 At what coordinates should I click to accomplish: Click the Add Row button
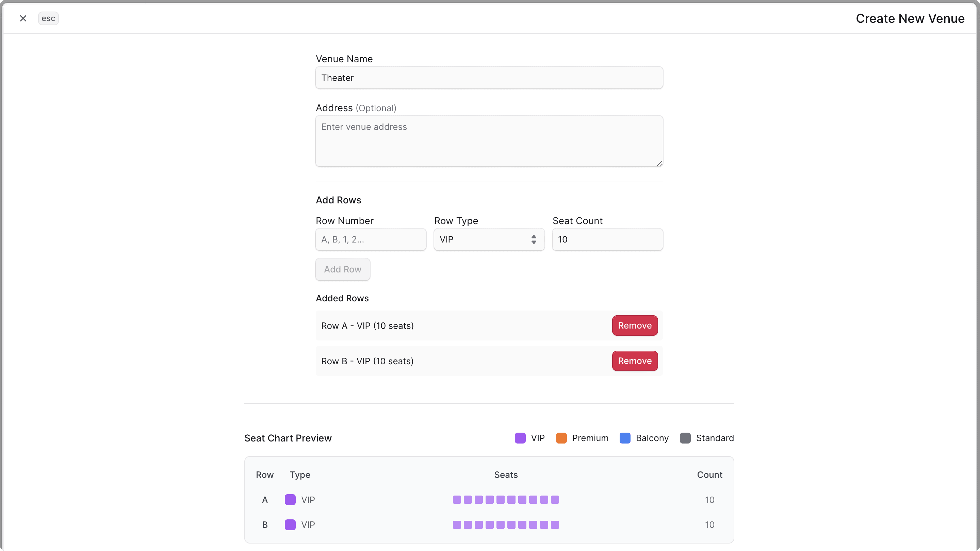[x=342, y=269]
